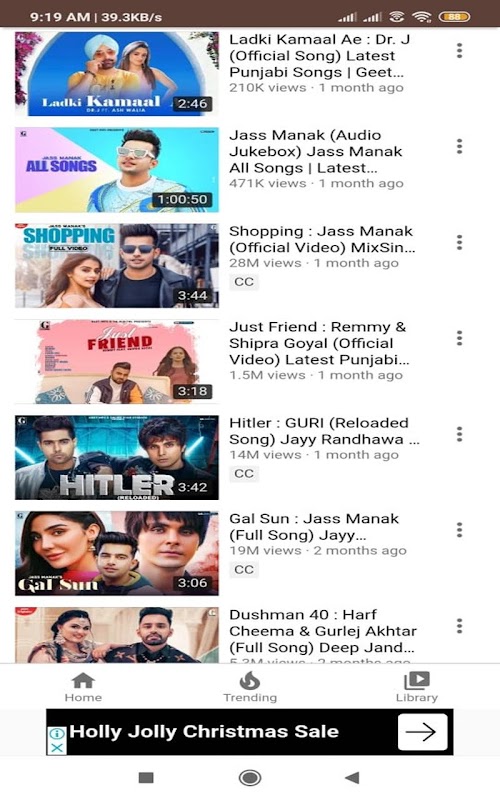Go to the Home tab
The image size is (500, 800).
click(83, 687)
